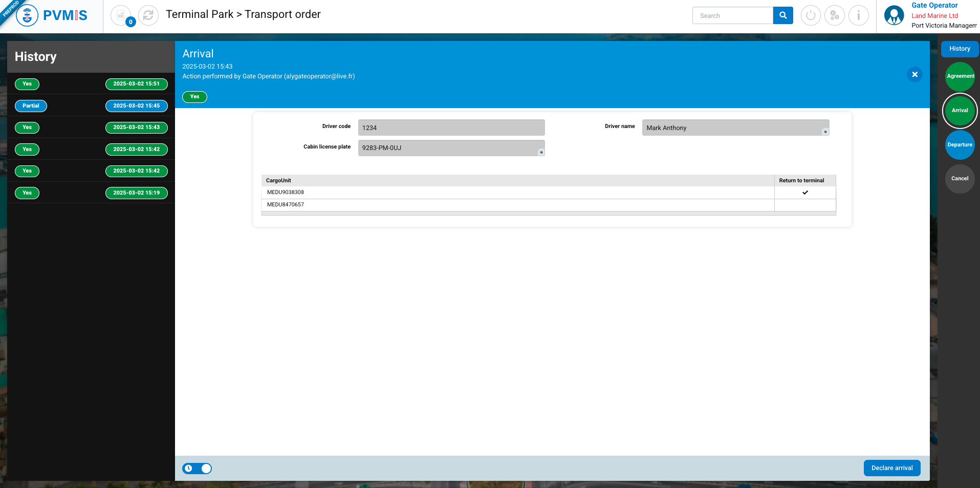The height and width of the screenshot is (488, 980).
Task: Expand the Driver name dropdown field
Action: click(735, 128)
